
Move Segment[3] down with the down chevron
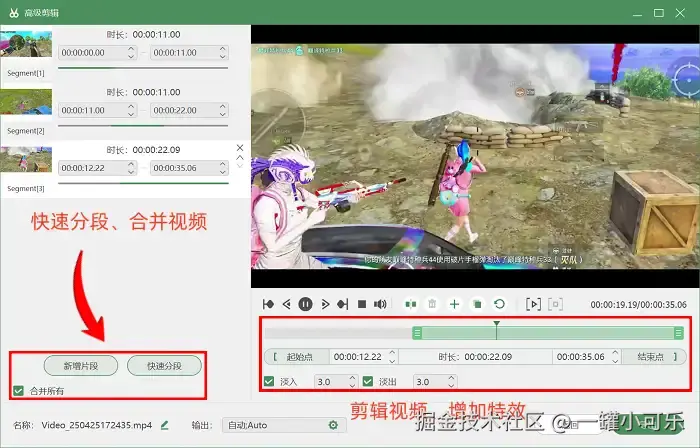tap(240, 166)
